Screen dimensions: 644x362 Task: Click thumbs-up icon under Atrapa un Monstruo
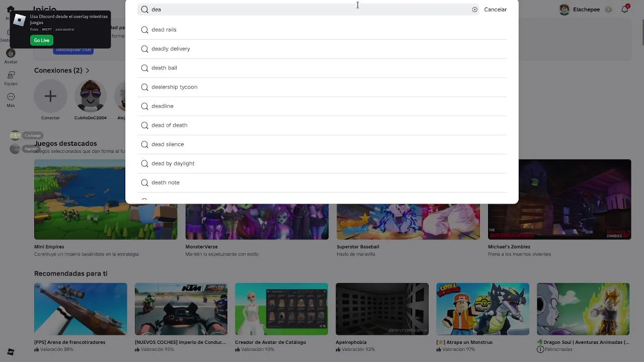pyautogui.click(x=439, y=349)
